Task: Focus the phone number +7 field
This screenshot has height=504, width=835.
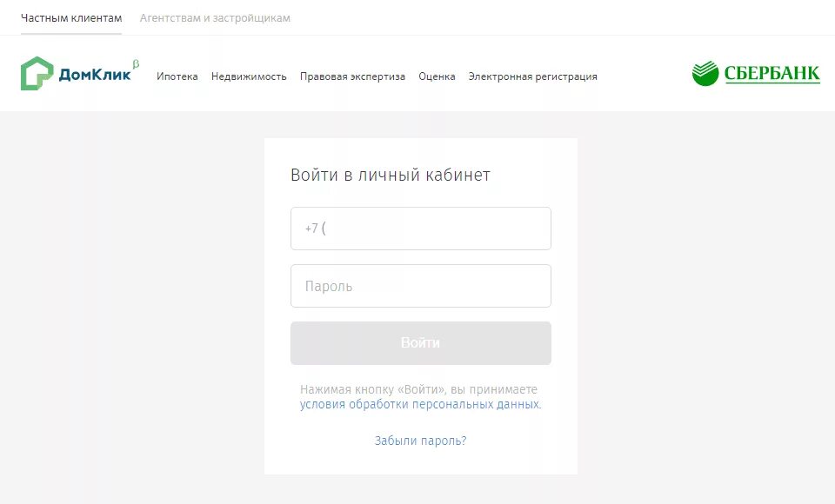Action: click(421, 229)
